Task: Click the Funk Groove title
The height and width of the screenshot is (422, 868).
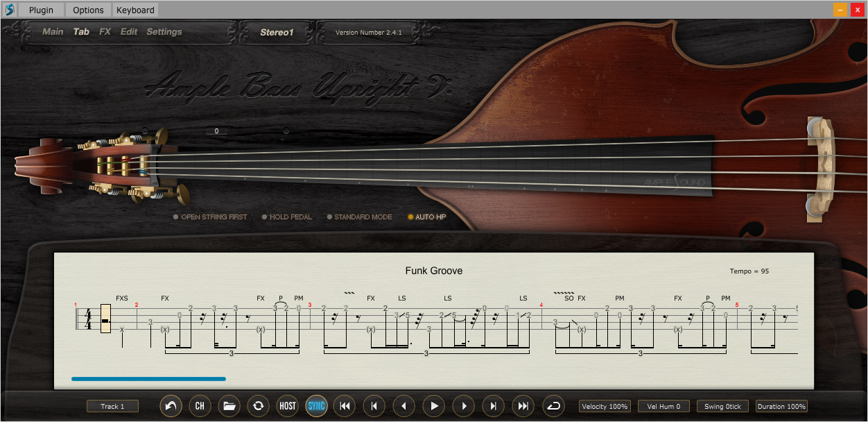Action: click(434, 271)
